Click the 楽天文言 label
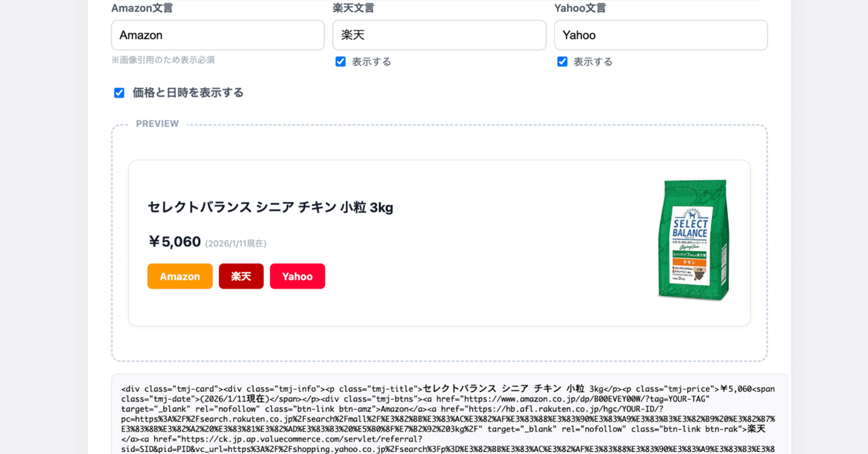868x454 pixels. tap(353, 8)
